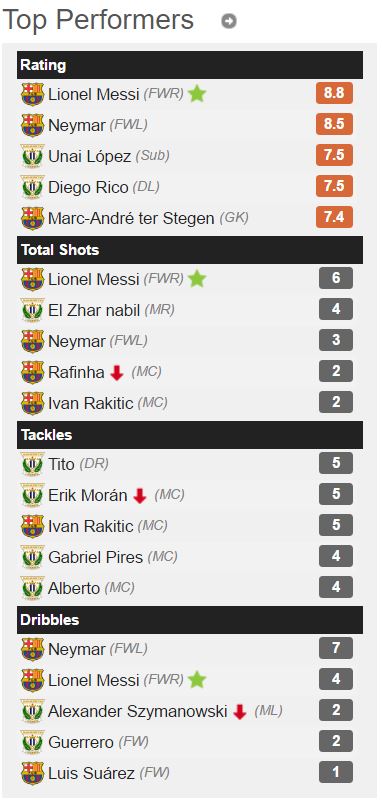
Task: Click green star beside Messi in Rating
Action: 197,94
